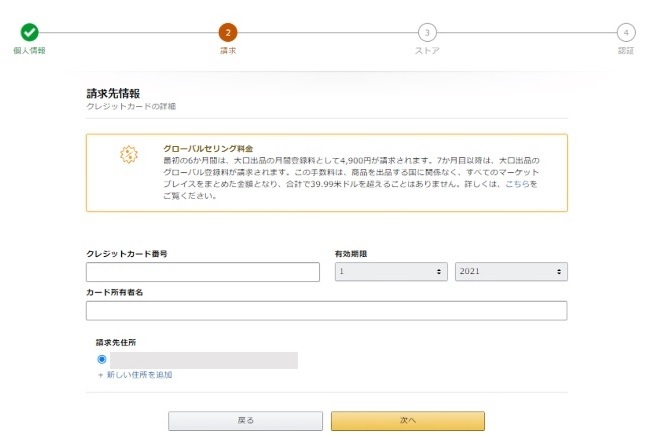Click the Global Selling fee badge icon
This screenshot has height=448, width=669.
pyautogui.click(x=128, y=155)
